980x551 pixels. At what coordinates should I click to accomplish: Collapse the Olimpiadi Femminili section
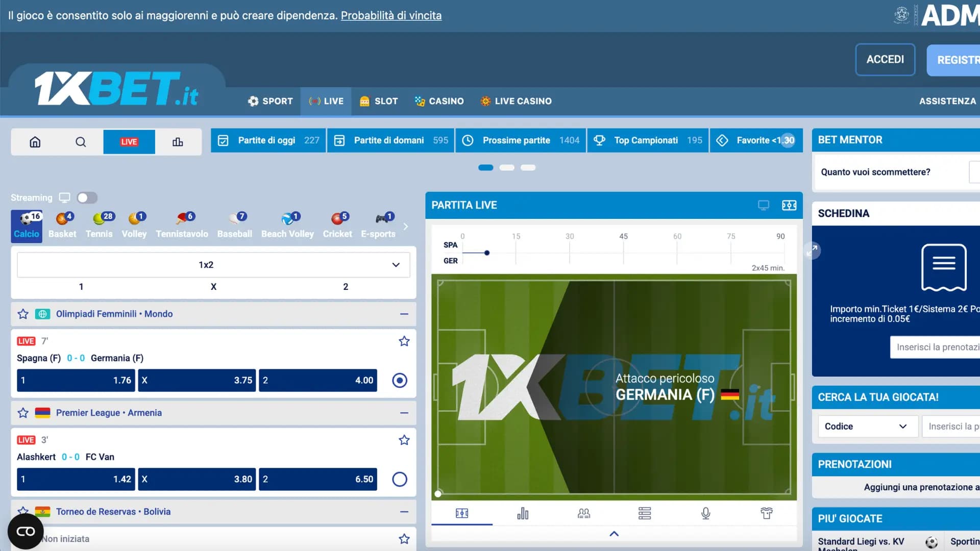coord(404,314)
